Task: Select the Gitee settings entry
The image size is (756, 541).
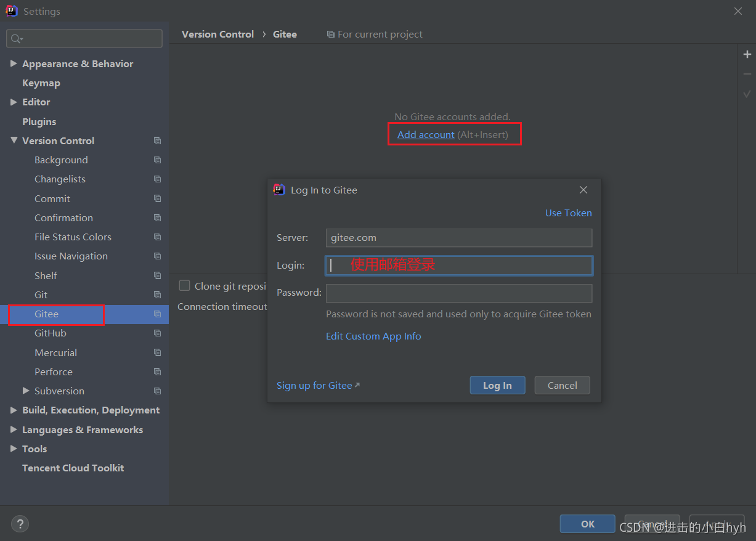Action: pos(84,314)
